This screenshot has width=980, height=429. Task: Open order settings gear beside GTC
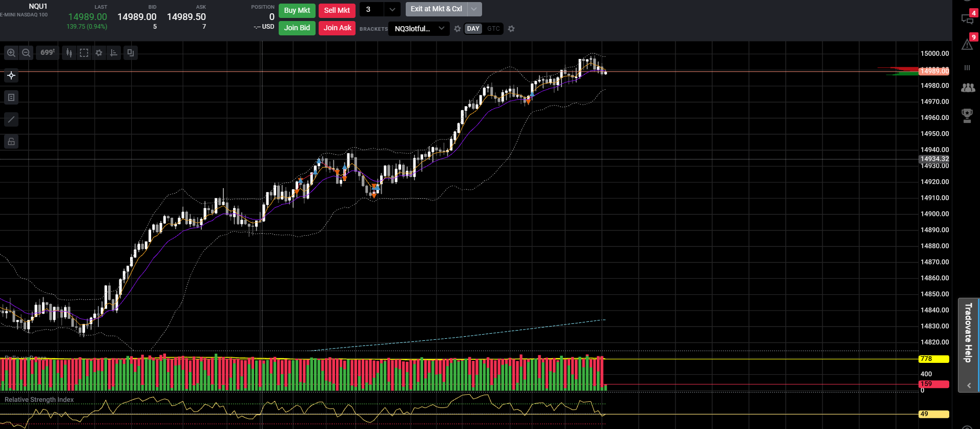[511, 29]
